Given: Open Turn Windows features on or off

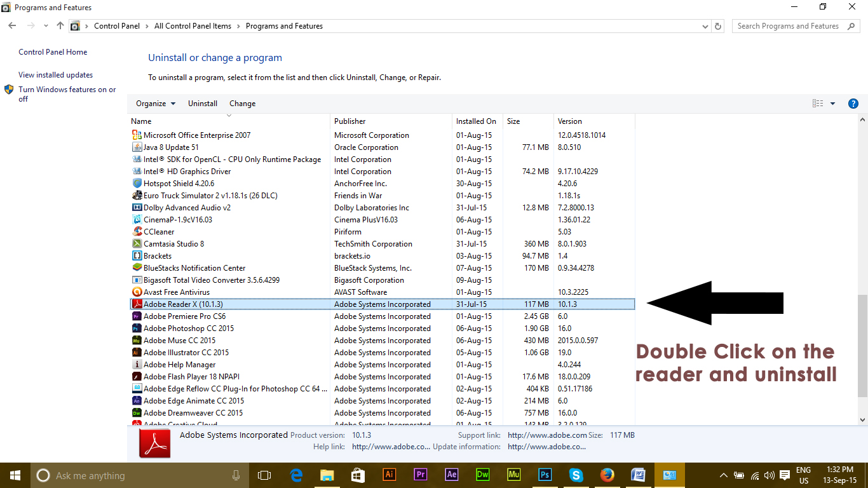Looking at the screenshot, I should 67,94.
